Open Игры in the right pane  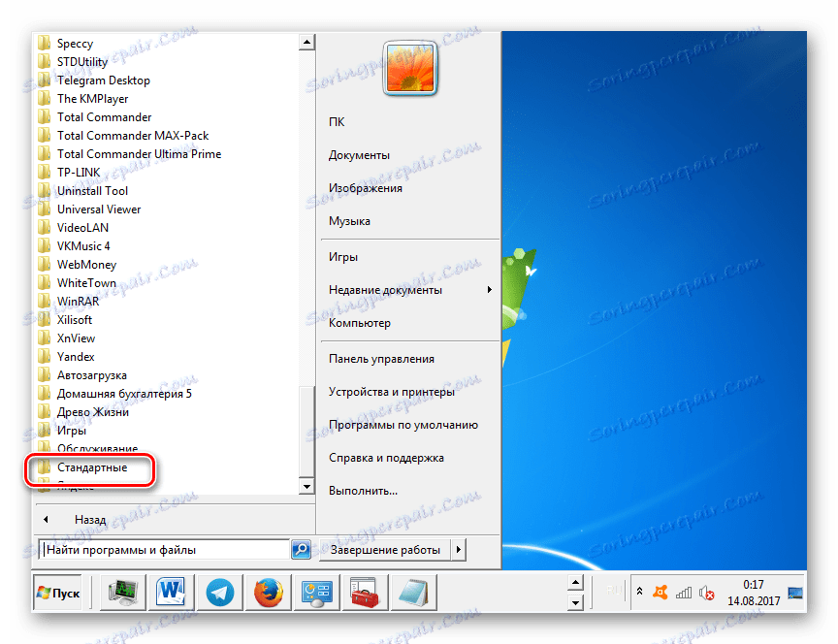[x=343, y=257]
